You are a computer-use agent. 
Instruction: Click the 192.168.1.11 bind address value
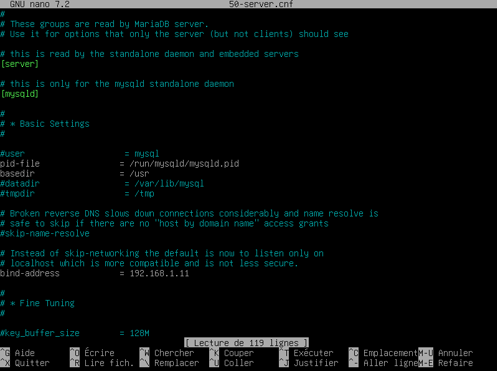tap(159, 273)
